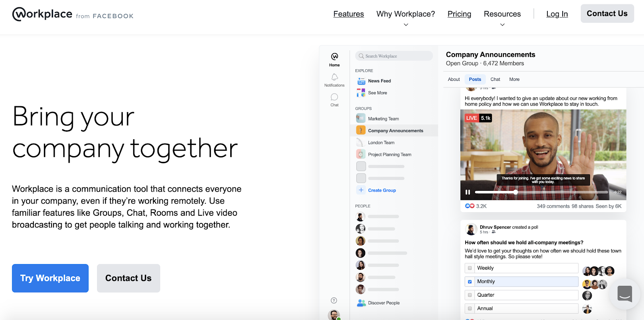Click Dhruv Spencer's avatar on the poll

[x=471, y=229]
